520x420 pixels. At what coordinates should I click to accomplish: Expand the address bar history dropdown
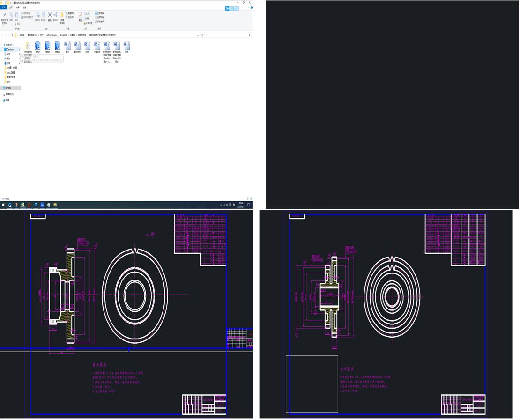[x=198, y=35]
